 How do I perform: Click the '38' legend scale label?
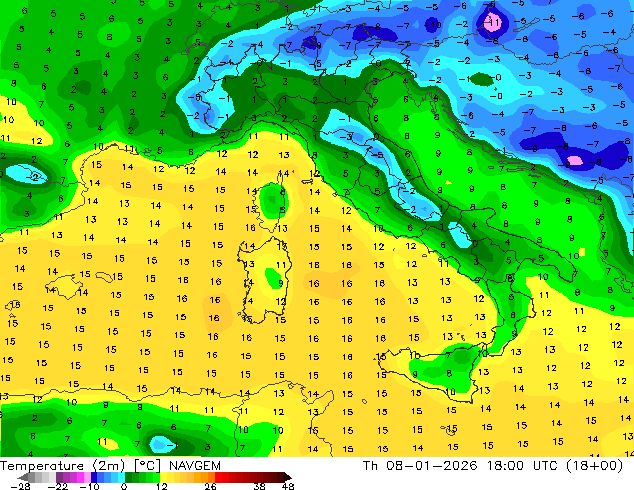pos(260,486)
